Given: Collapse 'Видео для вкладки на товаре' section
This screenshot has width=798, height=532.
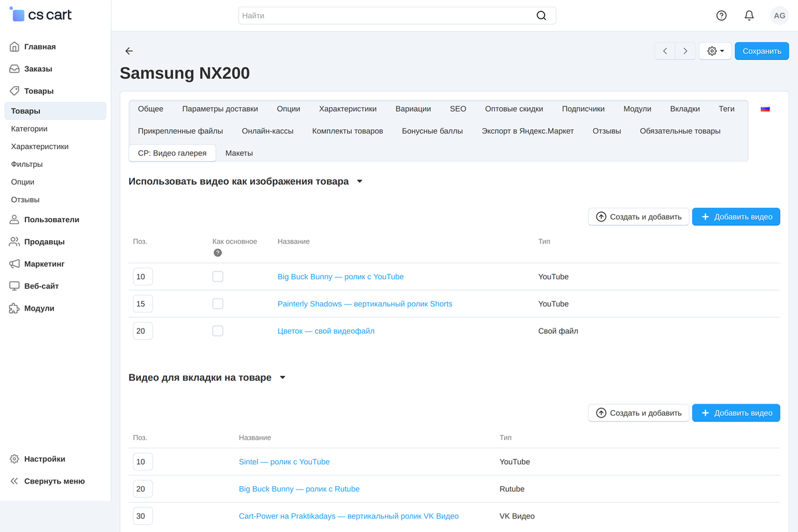Looking at the screenshot, I should pyautogui.click(x=283, y=378).
